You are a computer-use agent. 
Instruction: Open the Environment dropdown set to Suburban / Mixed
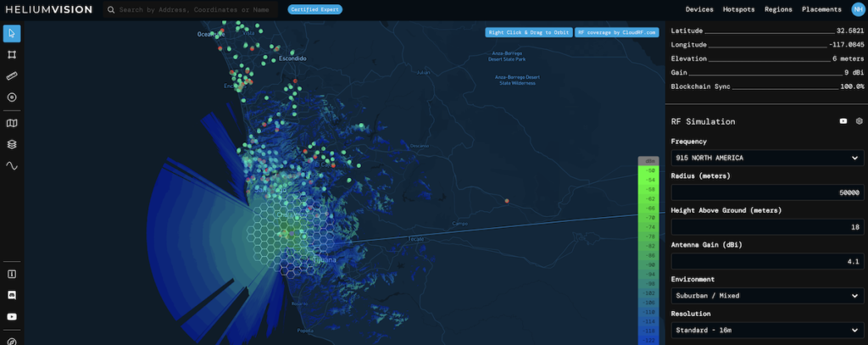pyautogui.click(x=766, y=296)
